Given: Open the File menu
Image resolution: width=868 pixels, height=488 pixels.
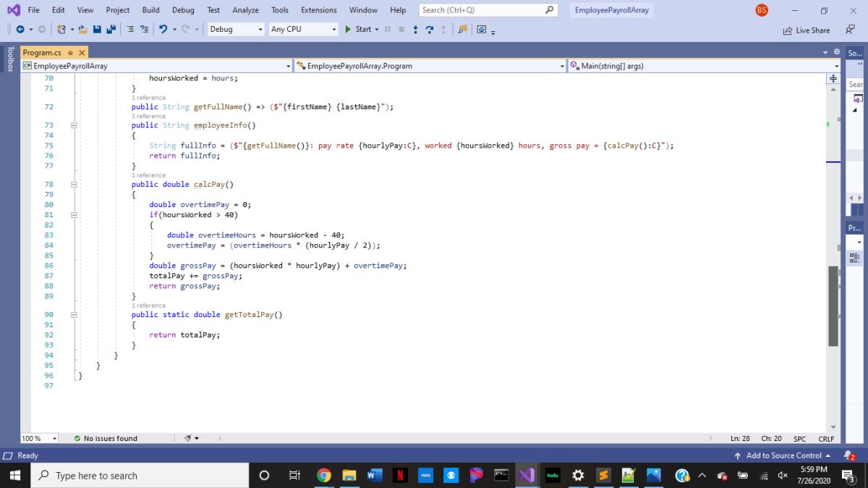Looking at the screenshot, I should pos(33,10).
